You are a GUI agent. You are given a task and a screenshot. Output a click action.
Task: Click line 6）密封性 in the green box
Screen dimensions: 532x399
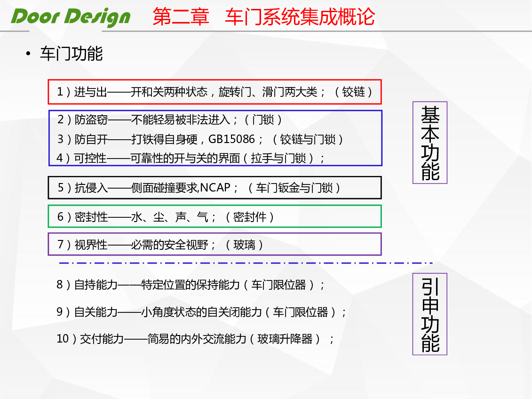[166, 217]
